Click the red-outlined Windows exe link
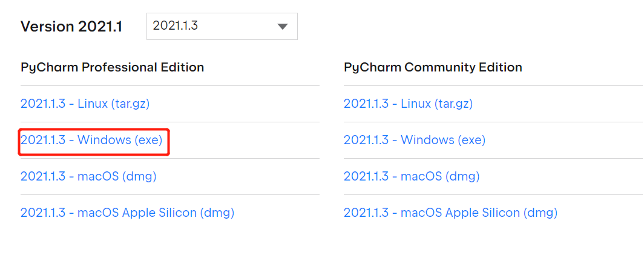This screenshot has width=644, height=255. pyautogui.click(x=91, y=140)
